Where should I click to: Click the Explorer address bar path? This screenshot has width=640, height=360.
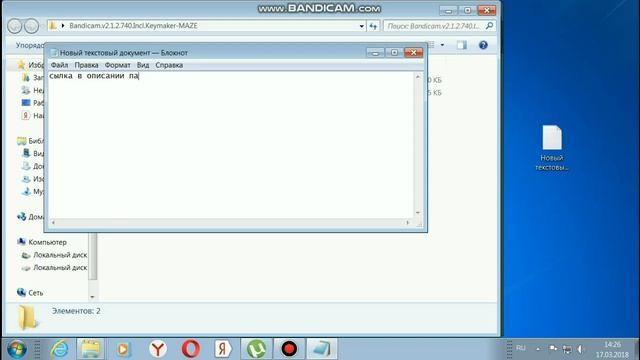pyautogui.click(x=133, y=26)
